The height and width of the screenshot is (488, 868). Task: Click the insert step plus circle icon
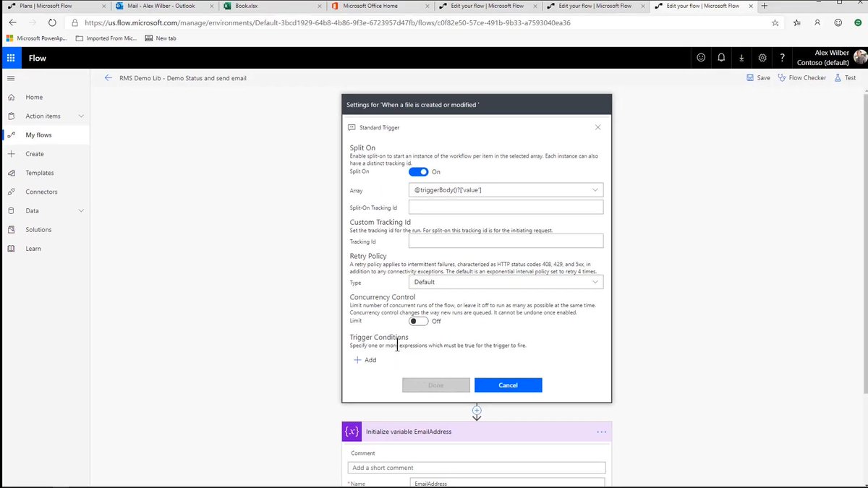click(477, 410)
